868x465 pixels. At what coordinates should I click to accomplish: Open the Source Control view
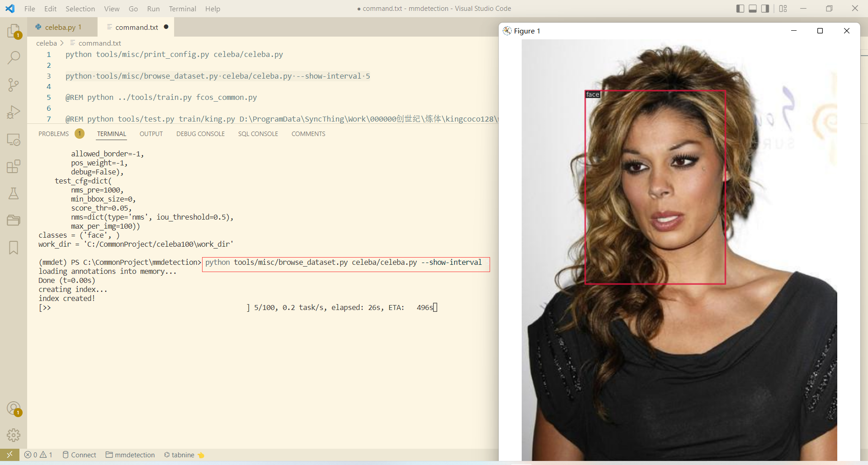[14, 85]
